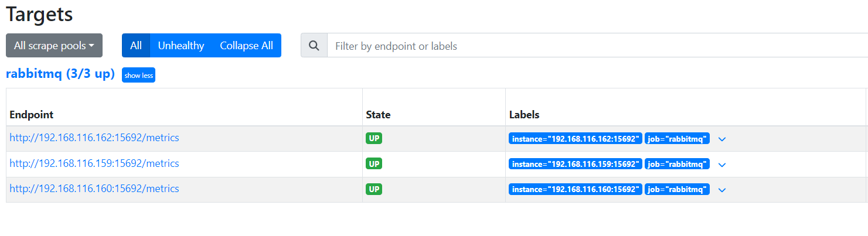868x236 pixels.
Task: Select the All filter toggle
Action: pos(136,46)
